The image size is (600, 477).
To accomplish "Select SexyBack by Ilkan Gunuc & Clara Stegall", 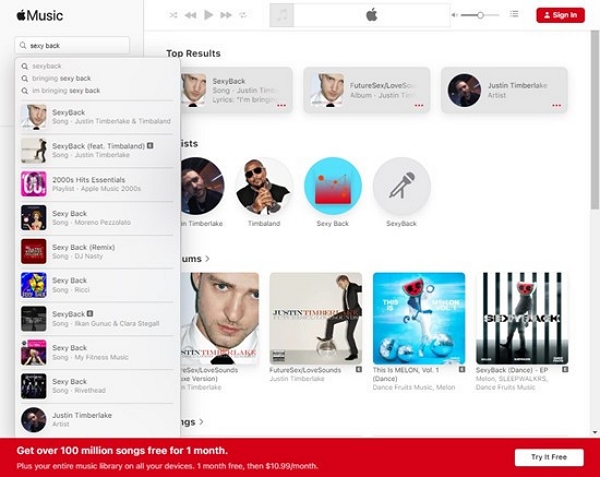I will [x=98, y=319].
